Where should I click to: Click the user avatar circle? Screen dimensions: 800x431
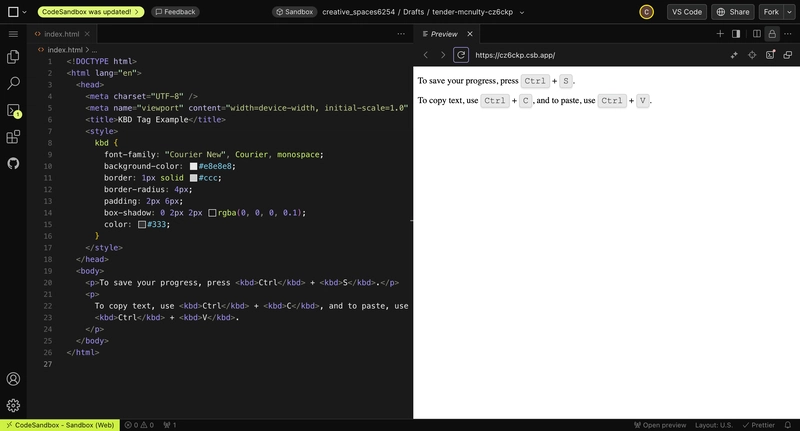[646, 12]
